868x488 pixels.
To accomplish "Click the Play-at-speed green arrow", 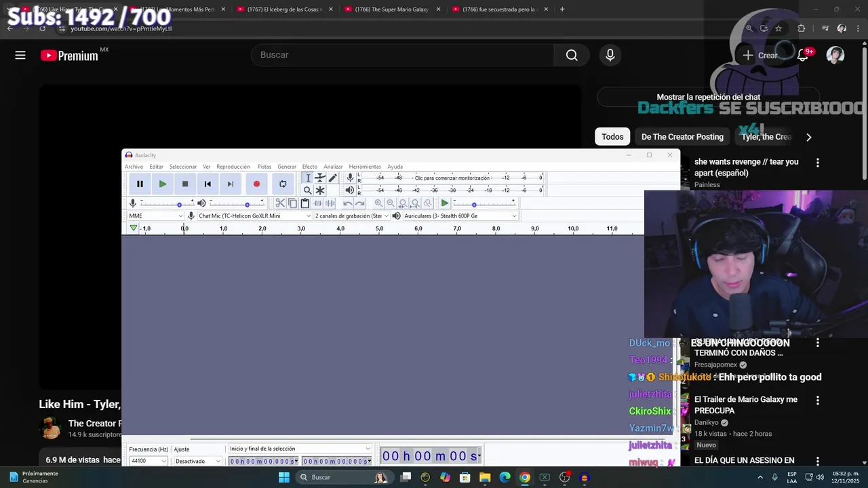I will pos(444,203).
